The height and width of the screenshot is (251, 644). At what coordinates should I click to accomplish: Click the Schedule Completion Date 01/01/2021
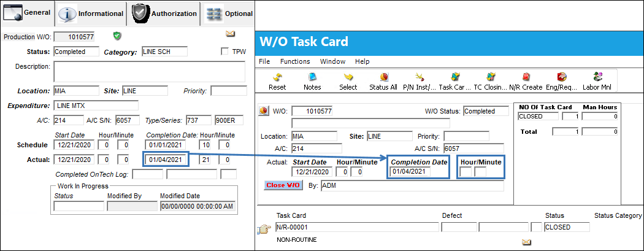(166, 145)
